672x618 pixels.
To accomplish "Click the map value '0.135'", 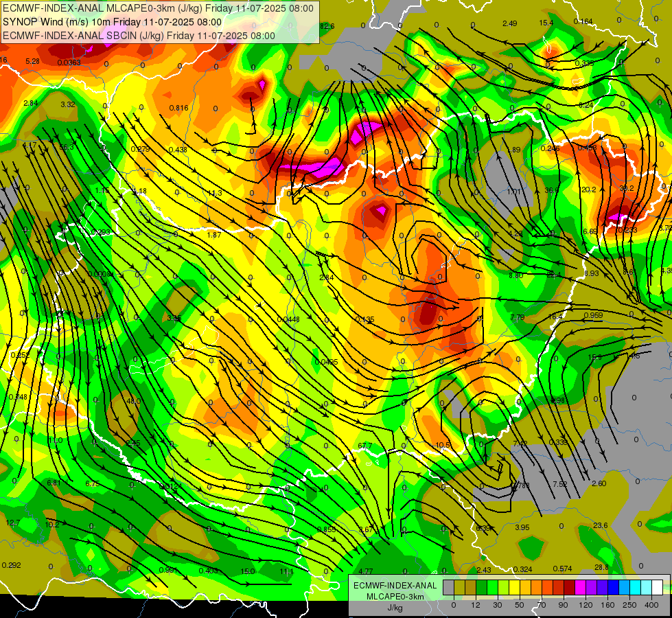I will click(364, 319).
